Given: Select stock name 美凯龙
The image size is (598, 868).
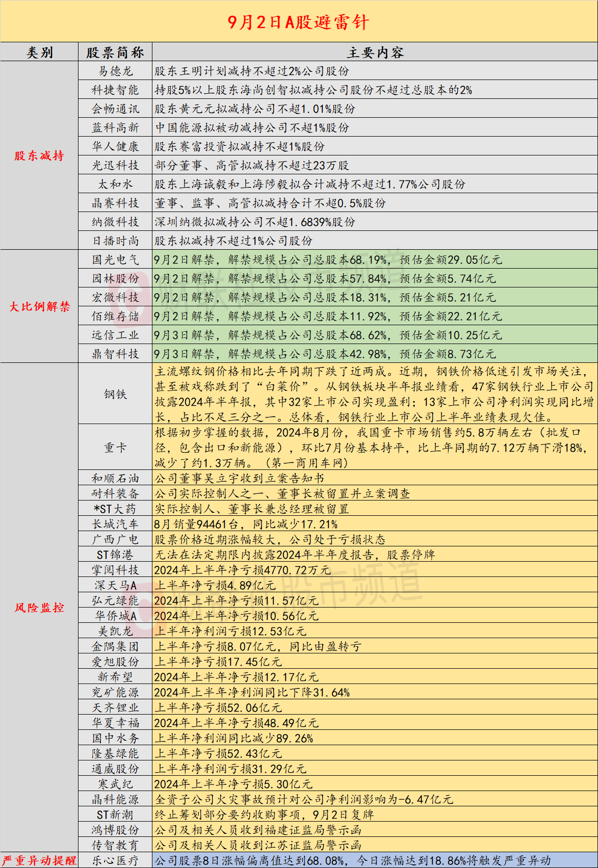Looking at the screenshot, I should [115, 632].
